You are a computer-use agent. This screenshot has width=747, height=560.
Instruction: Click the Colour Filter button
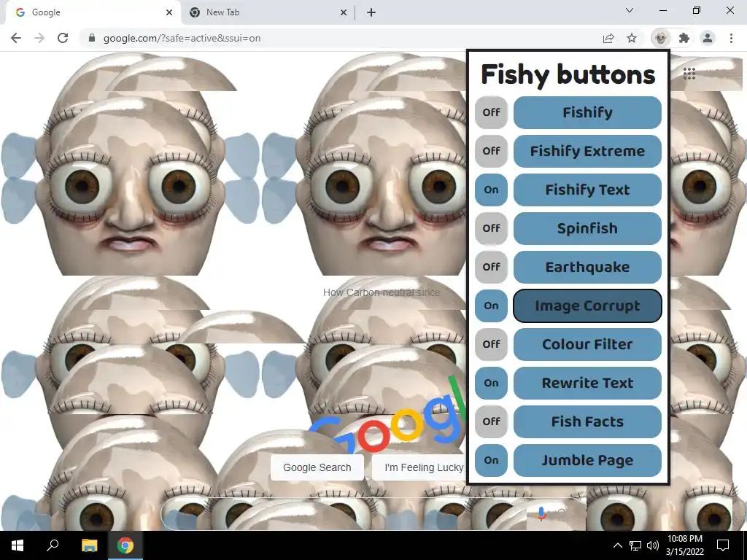587,344
